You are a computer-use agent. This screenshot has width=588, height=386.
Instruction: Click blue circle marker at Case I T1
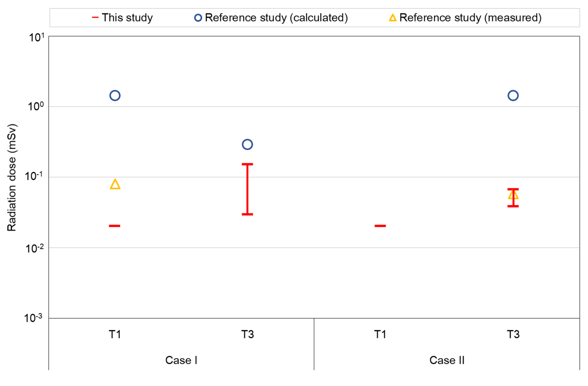coord(115,95)
